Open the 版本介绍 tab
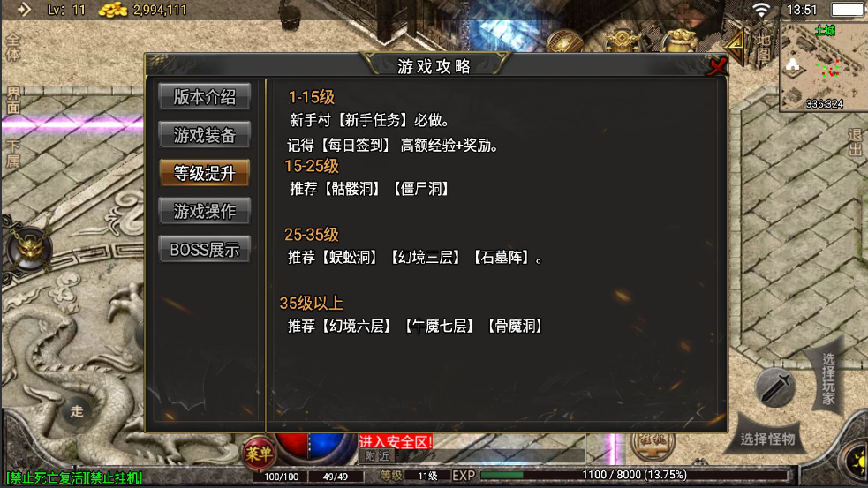The image size is (868, 488). coord(204,97)
